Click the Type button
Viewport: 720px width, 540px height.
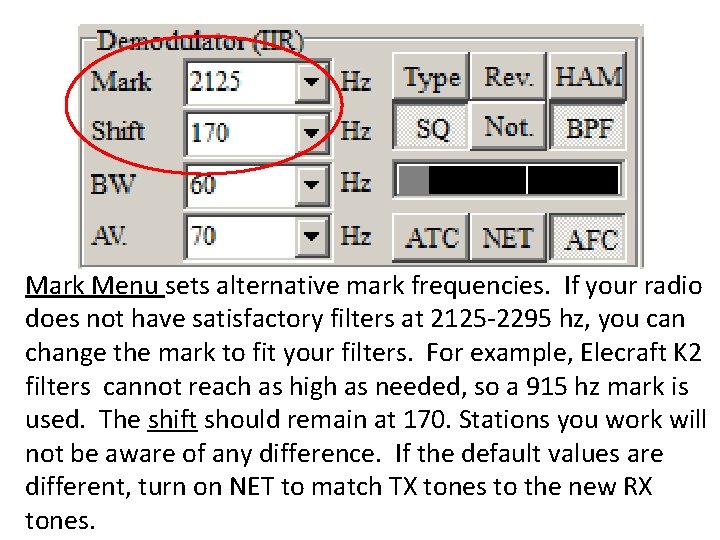coord(431,76)
